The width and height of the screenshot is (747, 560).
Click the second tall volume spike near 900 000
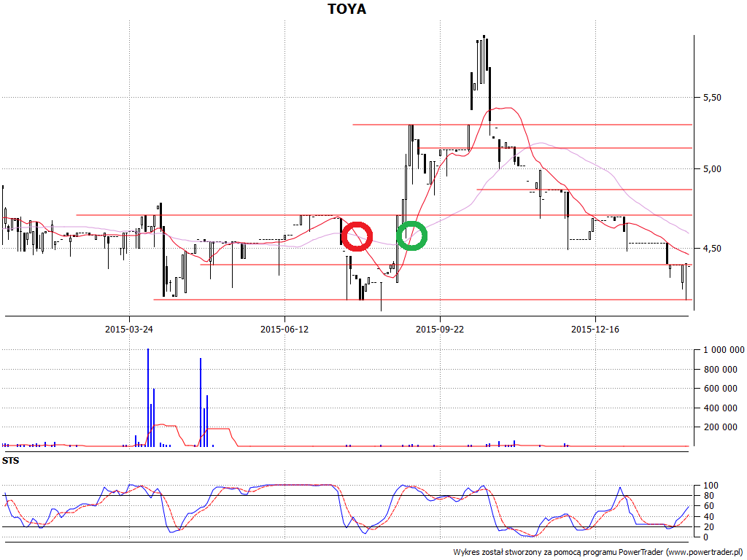click(201, 402)
